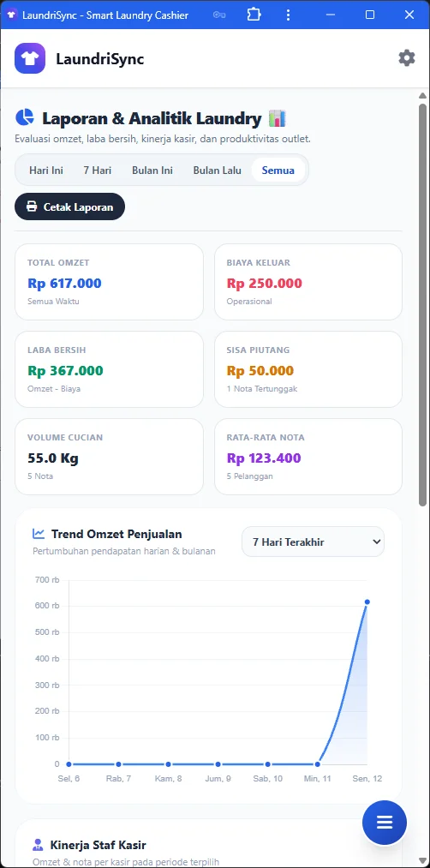Viewport: 430px width, 868px height.
Task: Click the extensions puzzle icon in title bar
Action: 254,15
